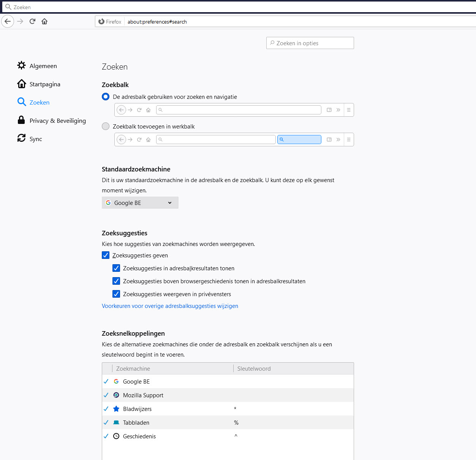Open the Google BE default engine dropdown
Image resolution: width=476 pixels, height=460 pixels.
140,203
